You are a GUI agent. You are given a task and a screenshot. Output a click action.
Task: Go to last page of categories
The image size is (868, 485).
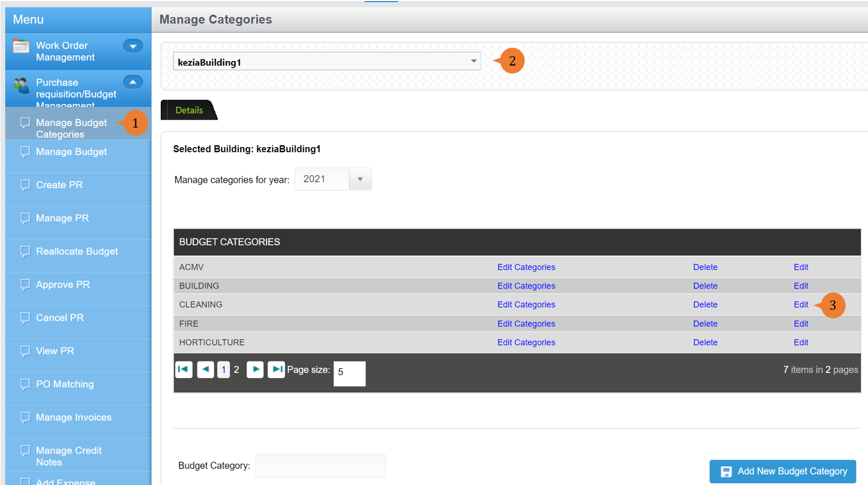[276, 369]
